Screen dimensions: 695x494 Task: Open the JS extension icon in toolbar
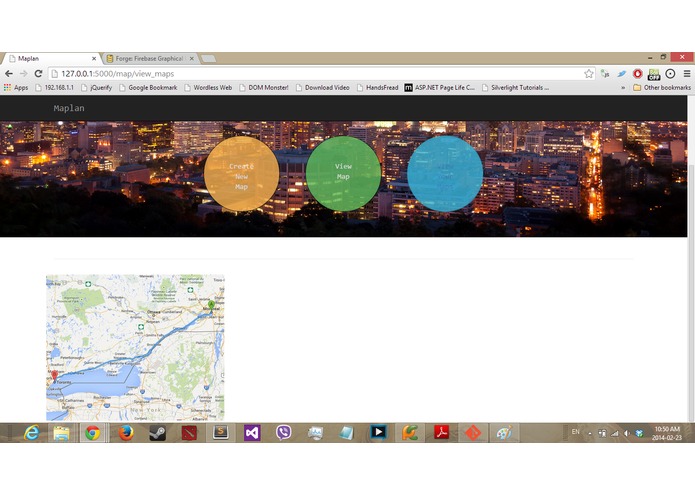[605, 74]
